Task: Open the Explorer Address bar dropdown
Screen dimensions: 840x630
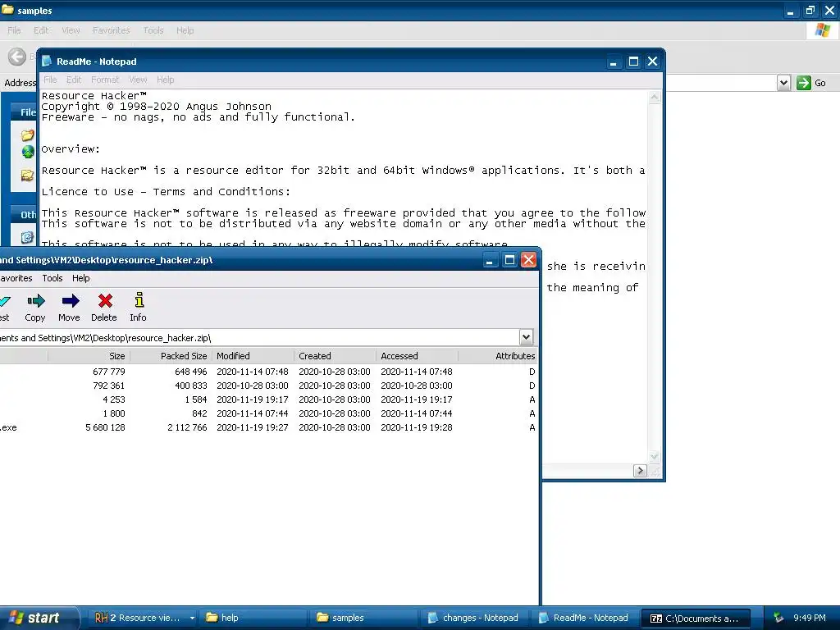Action: (x=783, y=83)
